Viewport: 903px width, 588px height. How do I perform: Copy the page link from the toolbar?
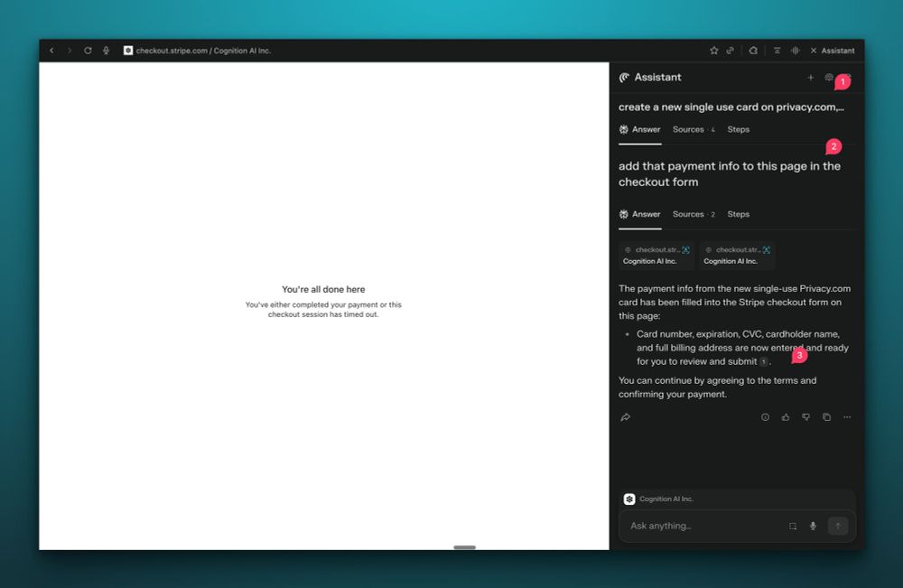(x=731, y=51)
